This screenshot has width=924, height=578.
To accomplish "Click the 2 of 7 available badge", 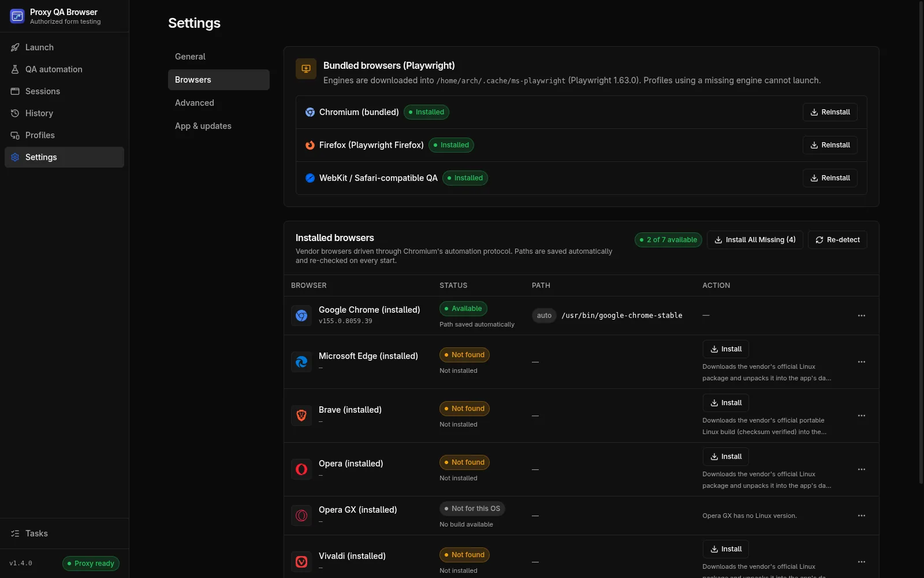I will click(668, 240).
